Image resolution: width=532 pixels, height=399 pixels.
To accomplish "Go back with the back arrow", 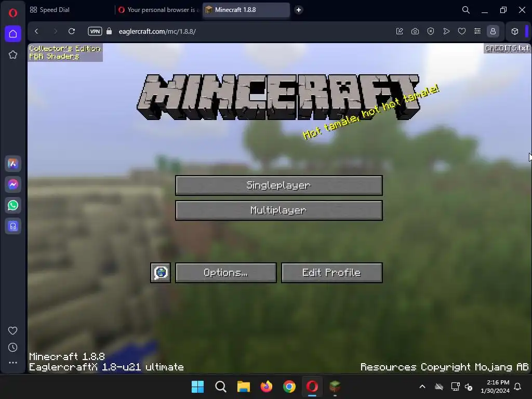I will (x=36, y=31).
